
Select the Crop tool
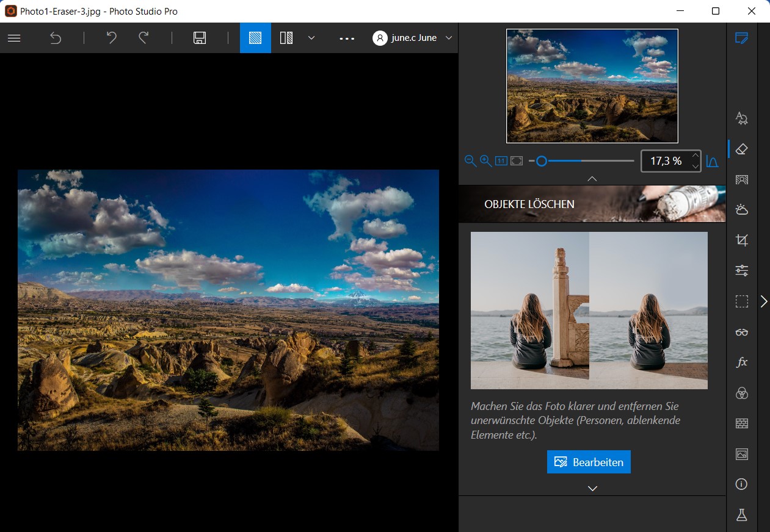point(742,240)
